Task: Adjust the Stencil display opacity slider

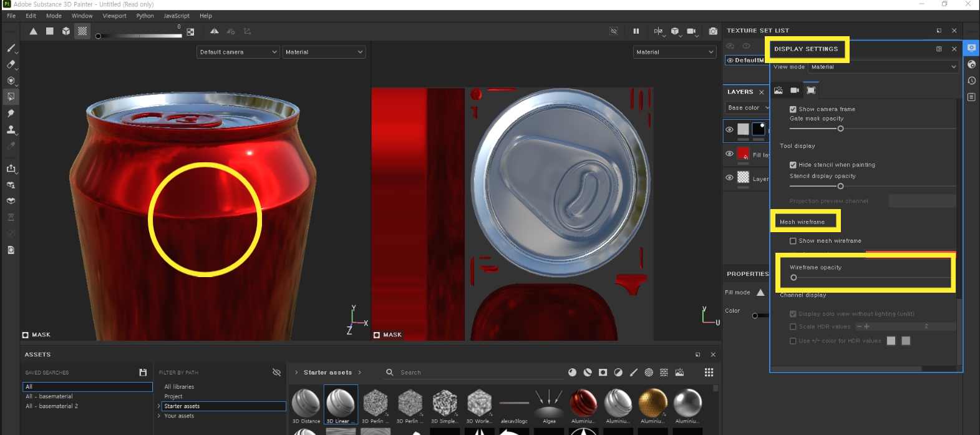Action: point(840,186)
